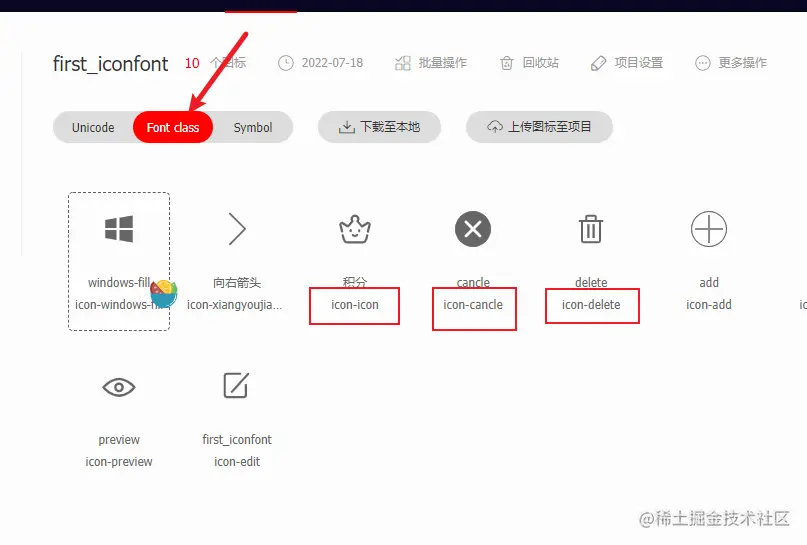Click the icon-icon class name
This screenshot has height=545, width=807.
click(x=355, y=305)
